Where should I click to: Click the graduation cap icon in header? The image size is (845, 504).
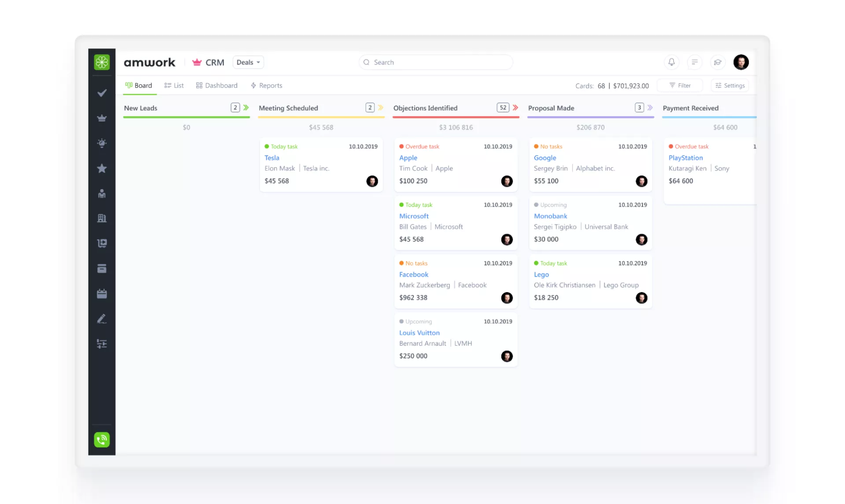click(x=717, y=62)
